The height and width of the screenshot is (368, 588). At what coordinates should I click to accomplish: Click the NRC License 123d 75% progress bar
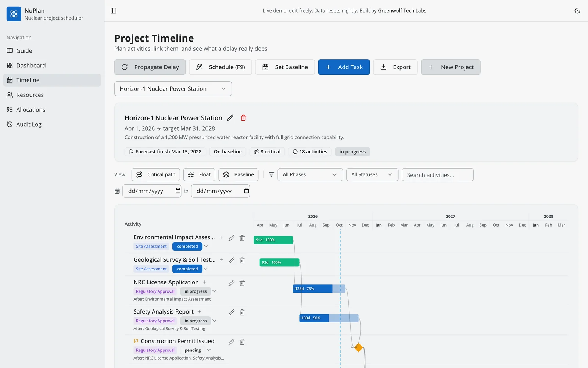point(319,289)
